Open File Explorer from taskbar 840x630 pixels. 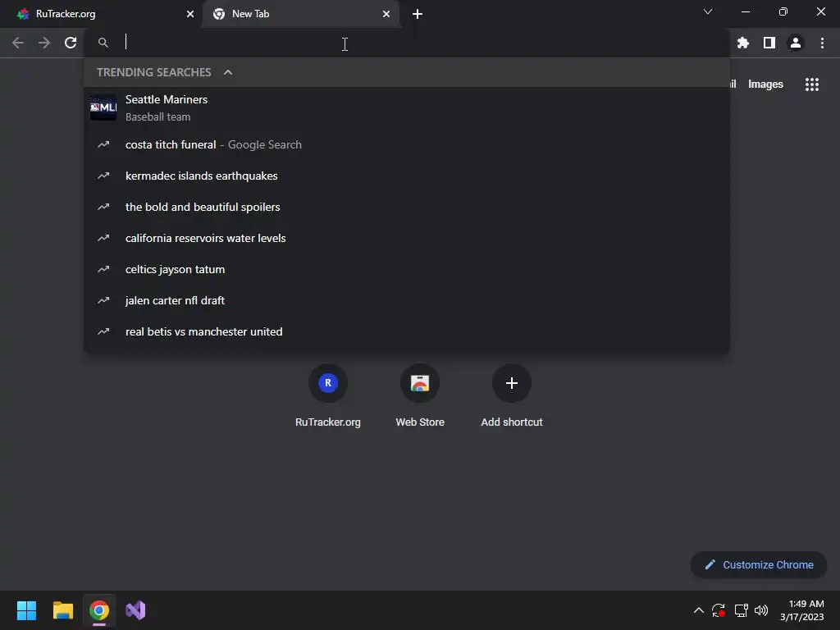[x=62, y=610]
